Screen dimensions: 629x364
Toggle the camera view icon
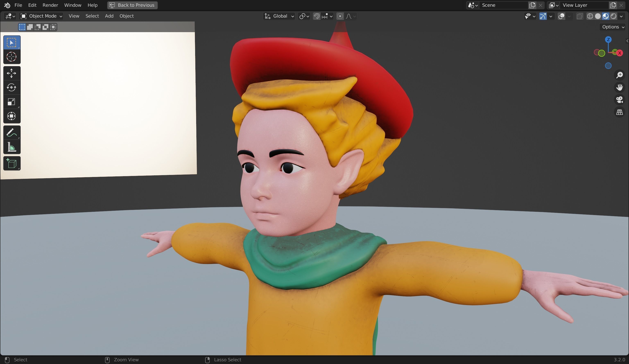620,100
